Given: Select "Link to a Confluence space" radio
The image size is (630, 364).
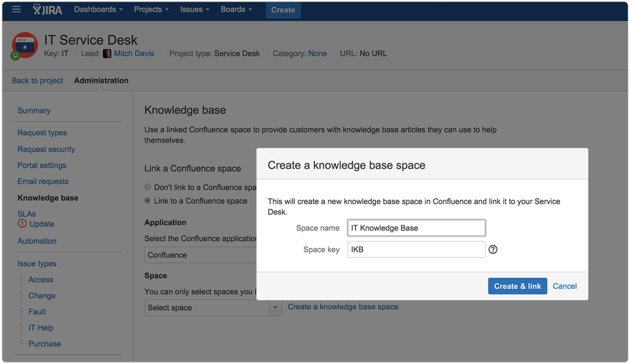Looking at the screenshot, I should (x=148, y=201).
